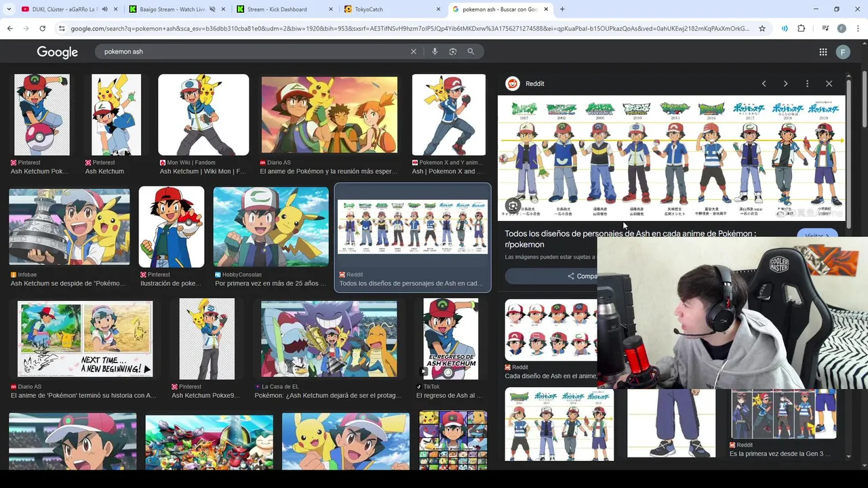Open the Chrome extensions puzzle icon
Viewport: 868px width, 488px height.
pyautogui.click(x=801, y=28)
